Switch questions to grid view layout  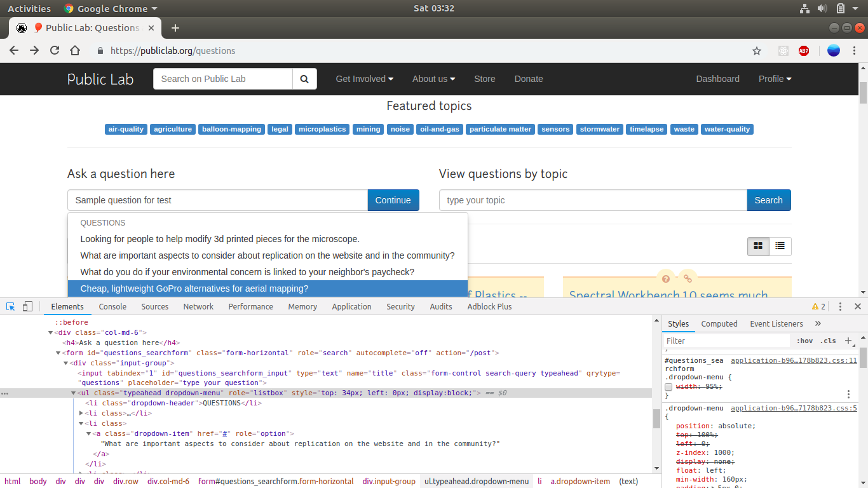tap(757, 246)
